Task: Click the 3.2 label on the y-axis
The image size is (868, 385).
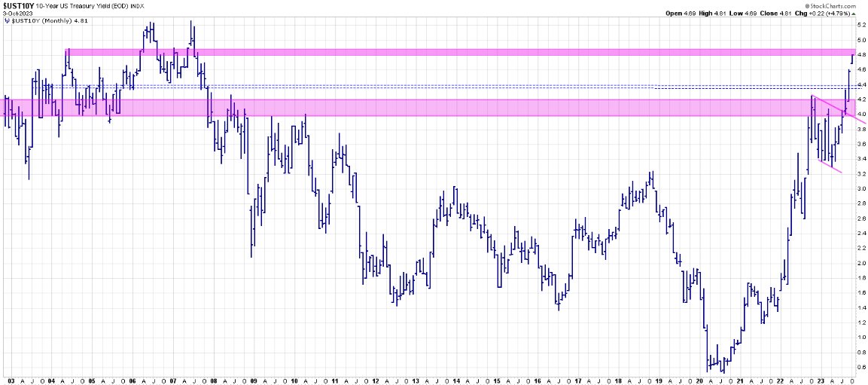Action: [861, 174]
